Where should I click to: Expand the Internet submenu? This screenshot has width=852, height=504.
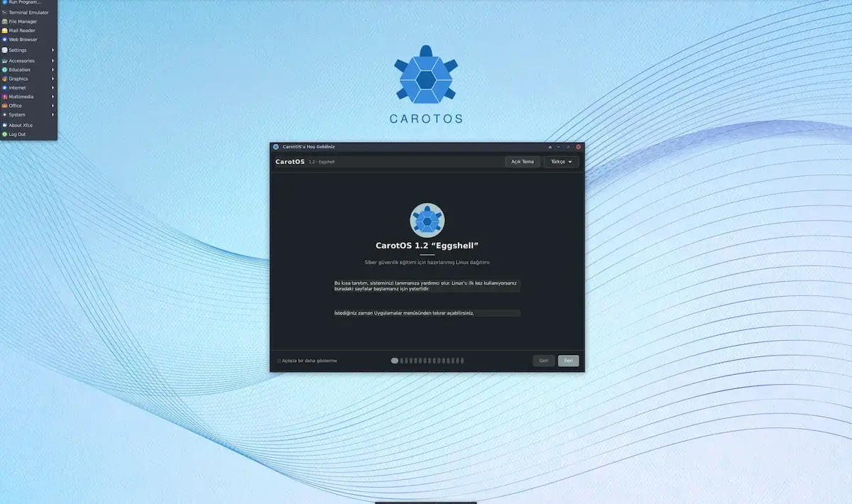click(x=28, y=88)
